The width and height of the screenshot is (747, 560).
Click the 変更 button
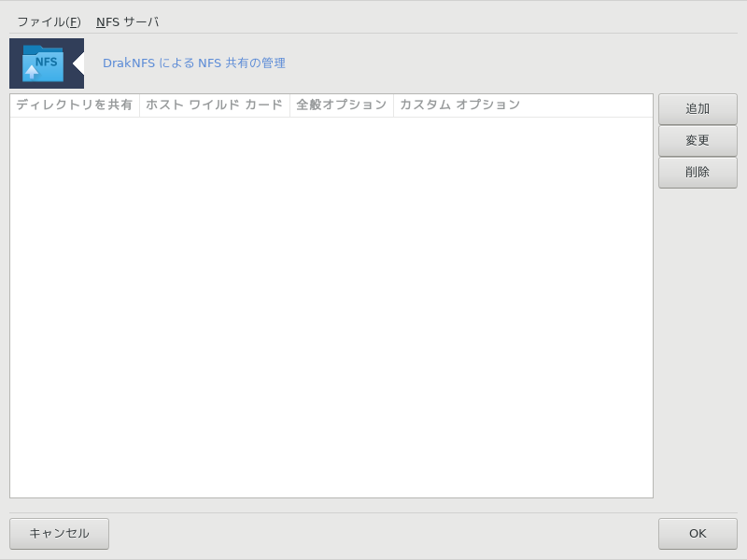[698, 141]
